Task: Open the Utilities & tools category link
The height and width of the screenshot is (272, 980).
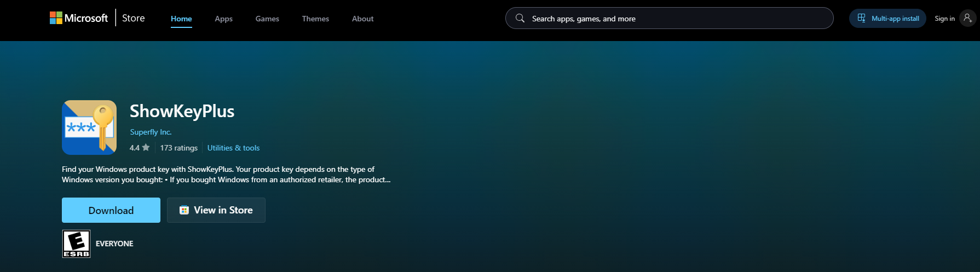Action: 233,148
